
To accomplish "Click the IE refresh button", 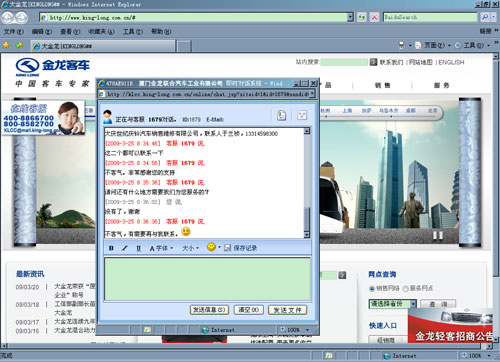I will coord(362,17).
